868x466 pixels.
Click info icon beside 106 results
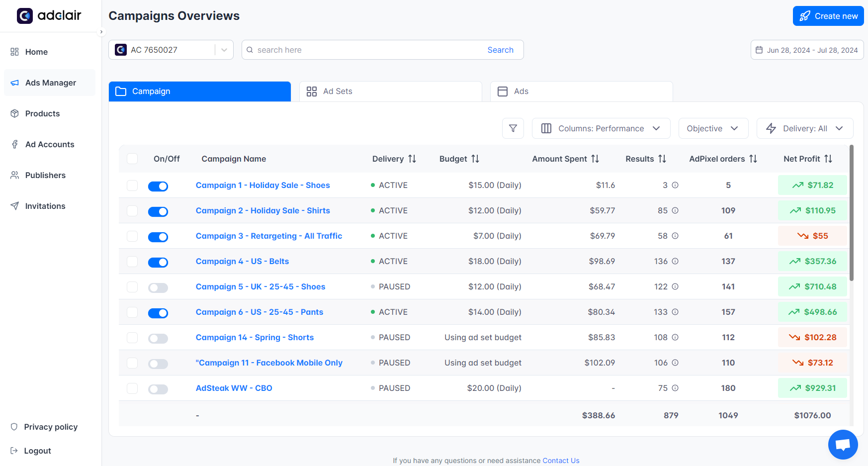[x=675, y=363]
